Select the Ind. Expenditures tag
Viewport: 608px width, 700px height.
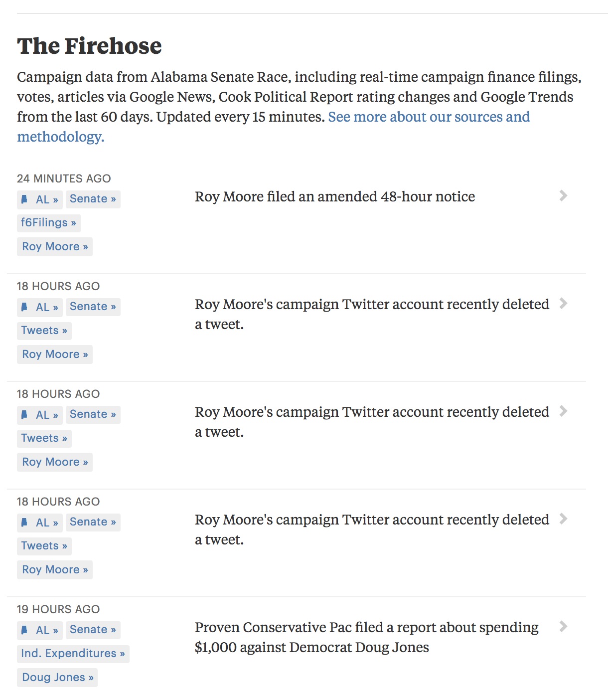point(73,654)
